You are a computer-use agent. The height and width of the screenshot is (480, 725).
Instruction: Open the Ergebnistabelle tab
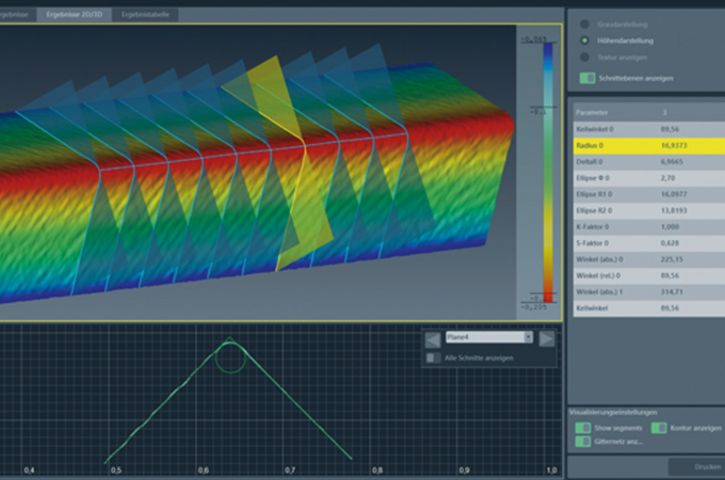(146, 15)
